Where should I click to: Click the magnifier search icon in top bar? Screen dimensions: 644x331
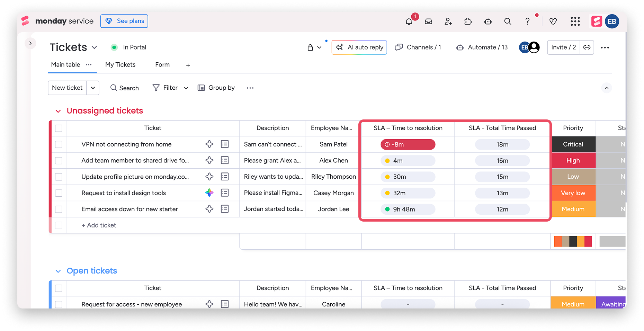(x=508, y=21)
